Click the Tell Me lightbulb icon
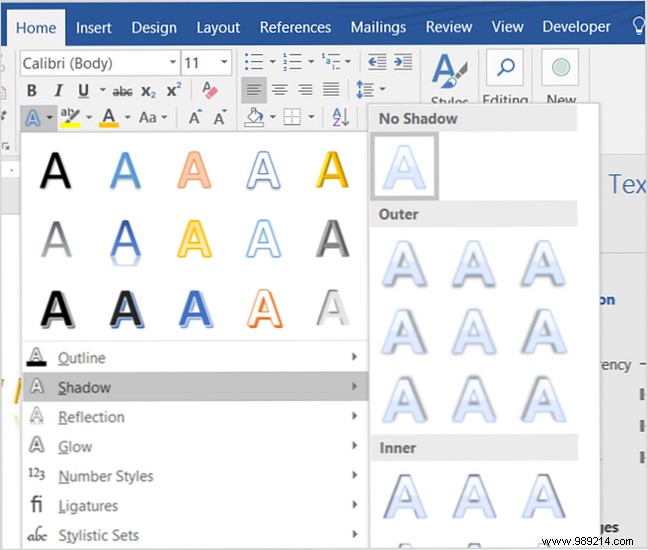 coord(638,26)
